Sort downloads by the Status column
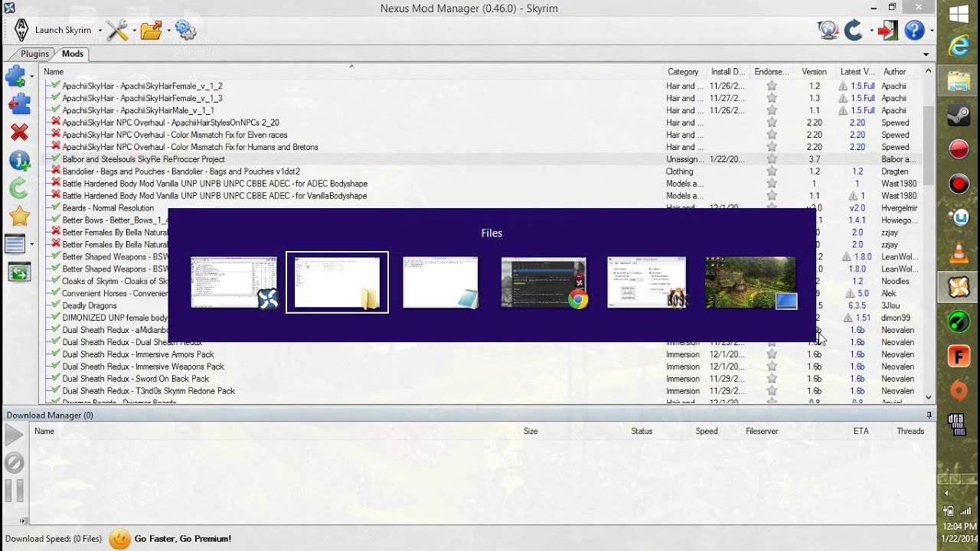 pos(642,431)
